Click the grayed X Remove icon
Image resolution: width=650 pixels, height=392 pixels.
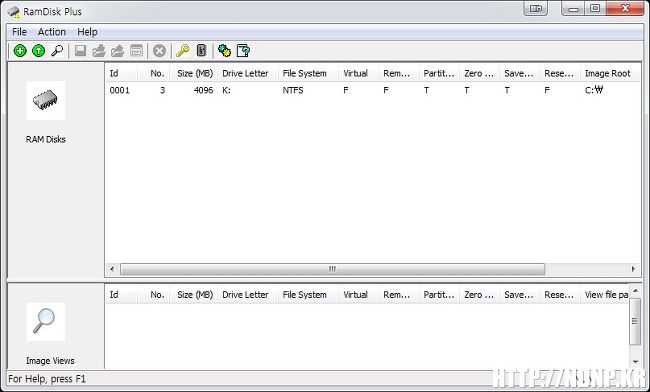(x=159, y=51)
